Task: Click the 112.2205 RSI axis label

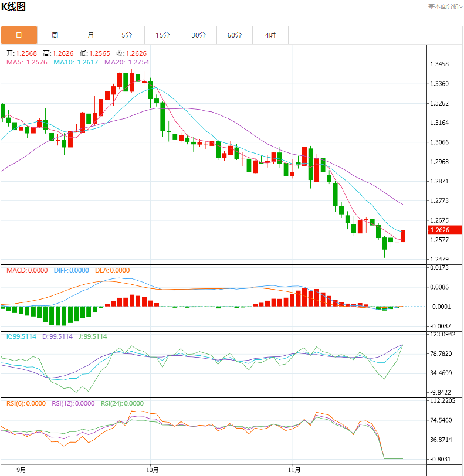Action: click(443, 401)
